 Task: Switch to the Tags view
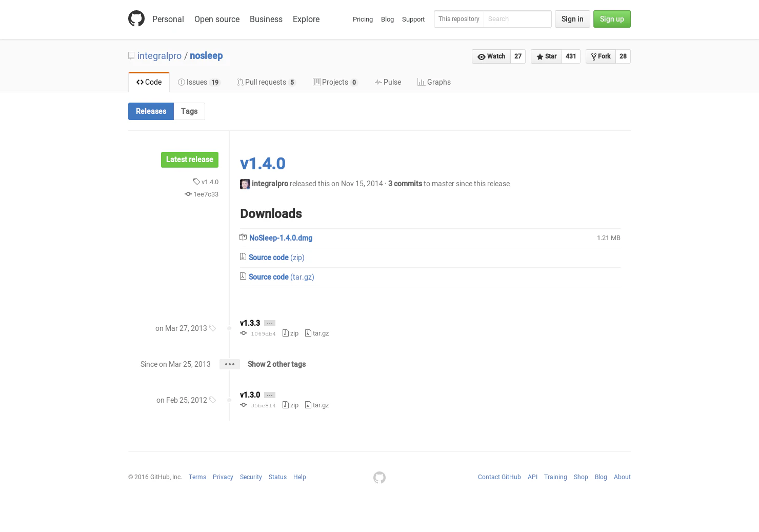click(189, 111)
